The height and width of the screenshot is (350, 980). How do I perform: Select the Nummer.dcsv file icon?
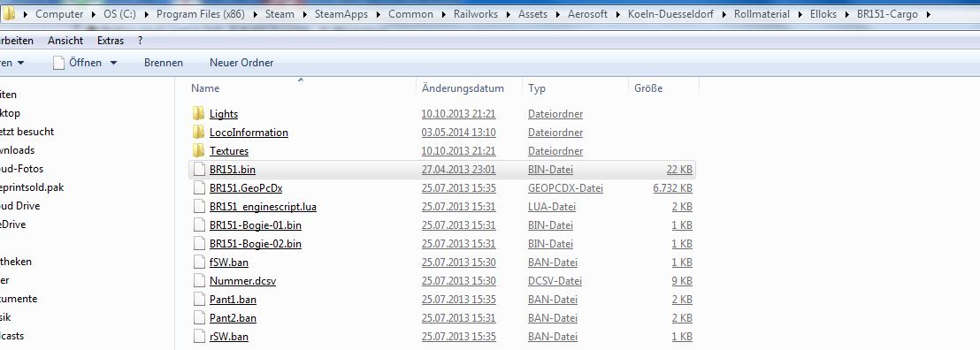[x=199, y=281]
